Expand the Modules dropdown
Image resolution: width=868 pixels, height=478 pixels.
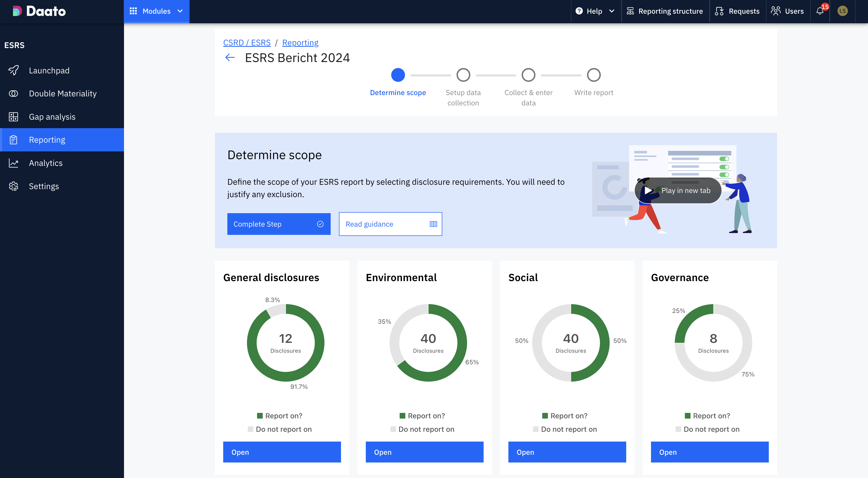156,11
